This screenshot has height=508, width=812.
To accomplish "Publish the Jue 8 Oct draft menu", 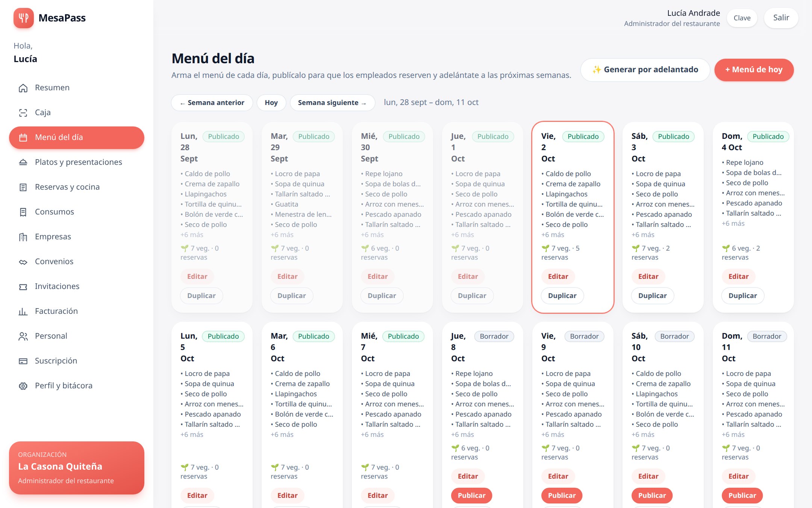I will (471, 496).
